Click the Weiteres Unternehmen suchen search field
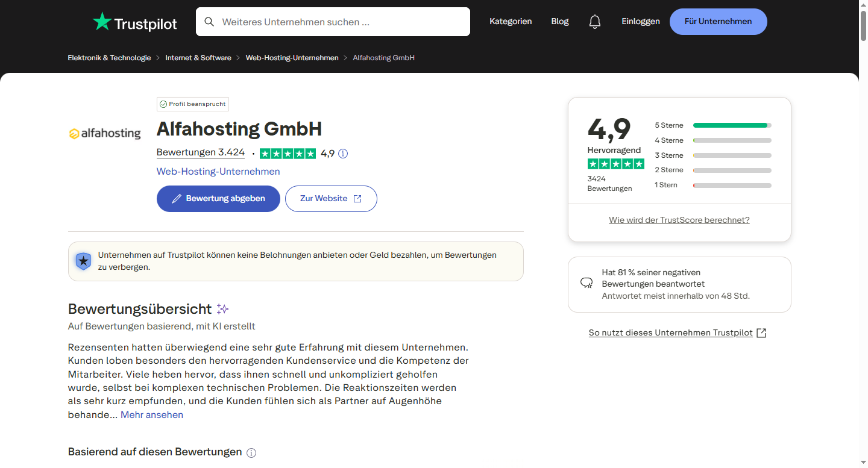868x468 pixels. (333, 21)
